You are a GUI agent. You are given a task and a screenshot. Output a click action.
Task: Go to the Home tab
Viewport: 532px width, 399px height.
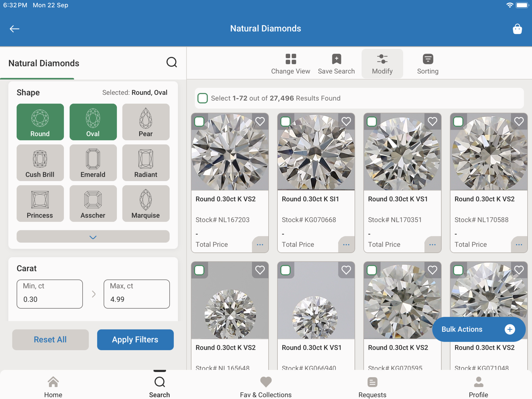coord(53,387)
